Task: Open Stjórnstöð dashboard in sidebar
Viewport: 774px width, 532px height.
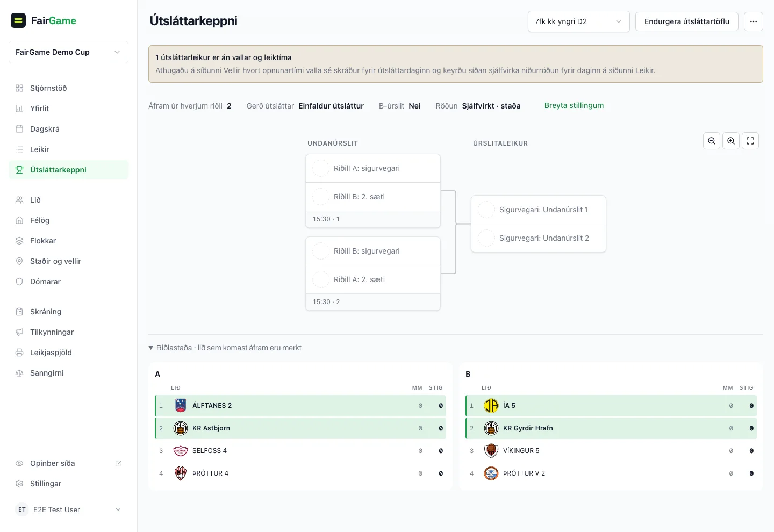Action: click(x=68, y=88)
